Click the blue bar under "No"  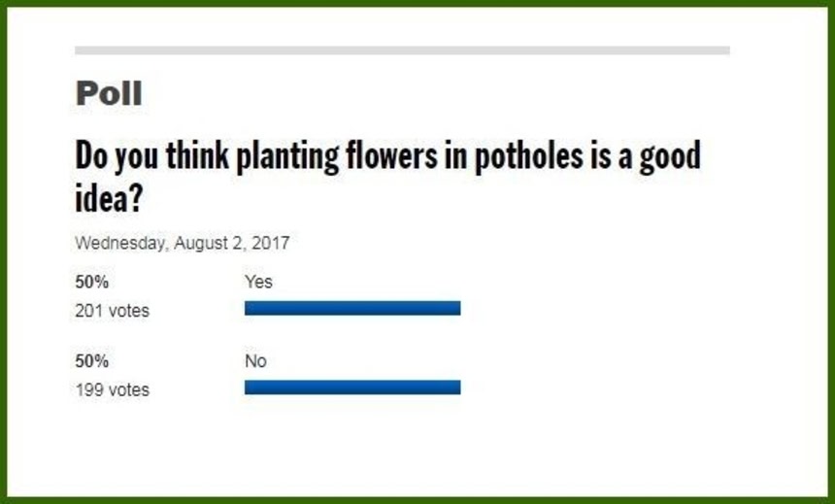coord(351,387)
